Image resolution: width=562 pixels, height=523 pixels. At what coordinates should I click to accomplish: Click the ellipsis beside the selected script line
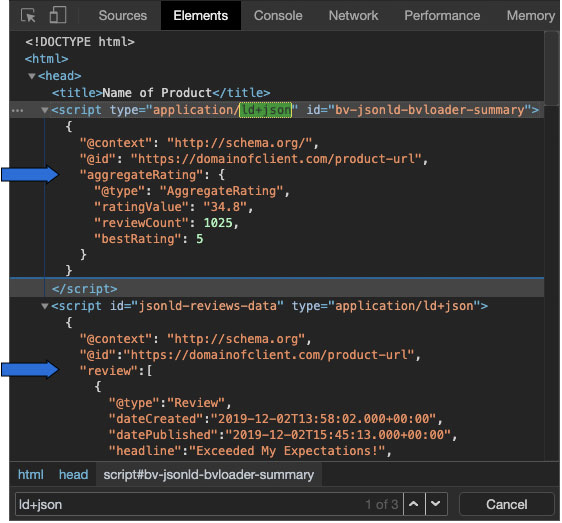coord(17,110)
